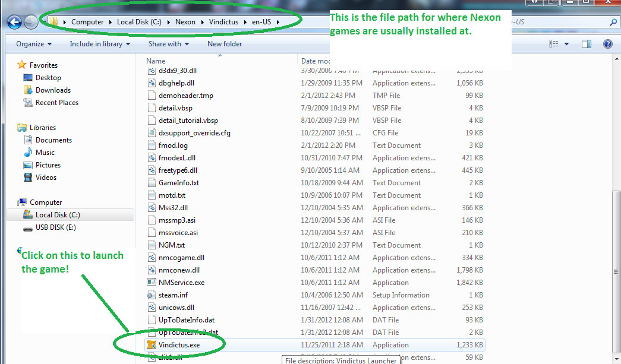Click the scrollbar up arrow
The width and height of the screenshot is (621, 364).
(x=616, y=59)
